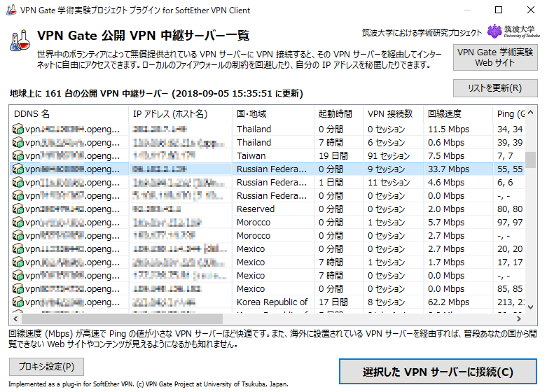This screenshot has width=547, height=392.
Task: Select server icon in Mexico 1.7 Mbps row
Action: coord(18,262)
